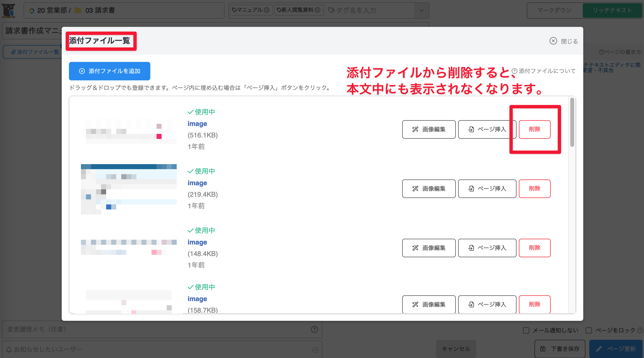Switch to リッチテキスト editor tab
Image resolution: width=644 pixels, height=358 pixels.
[612, 11]
